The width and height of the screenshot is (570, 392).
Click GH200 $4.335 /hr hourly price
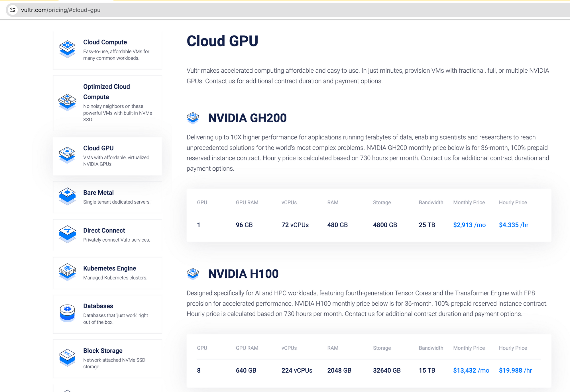point(513,225)
